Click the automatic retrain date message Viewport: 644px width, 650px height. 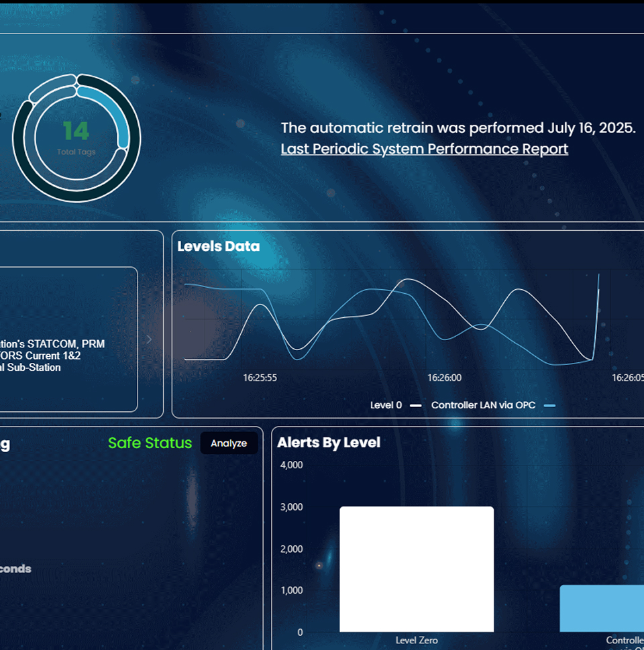tap(458, 127)
